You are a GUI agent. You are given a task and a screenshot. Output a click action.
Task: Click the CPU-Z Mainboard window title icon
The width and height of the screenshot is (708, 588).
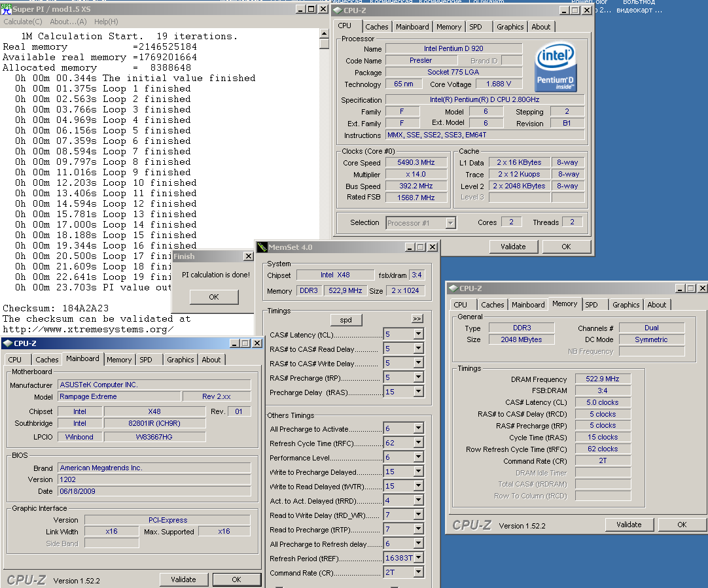7,343
